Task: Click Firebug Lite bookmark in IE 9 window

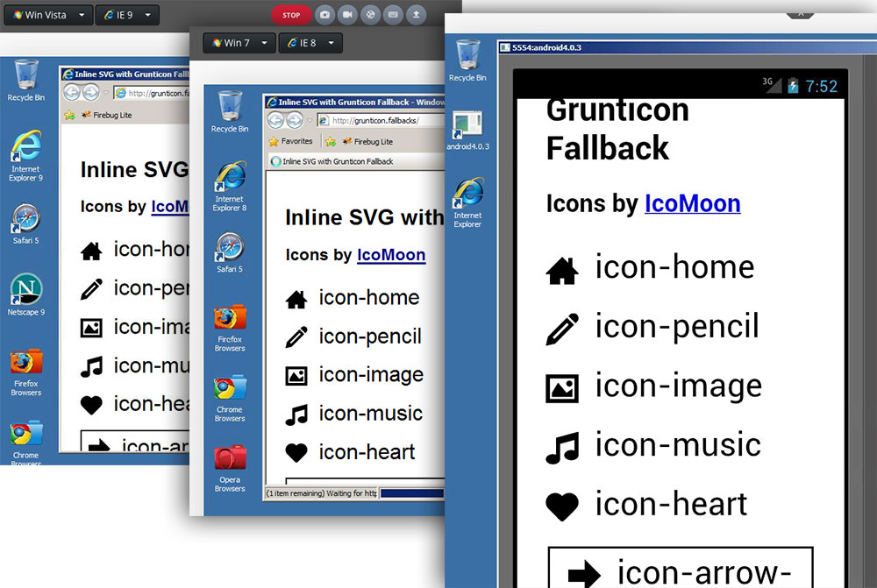Action: pyautogui.click(x=106, y=115)
